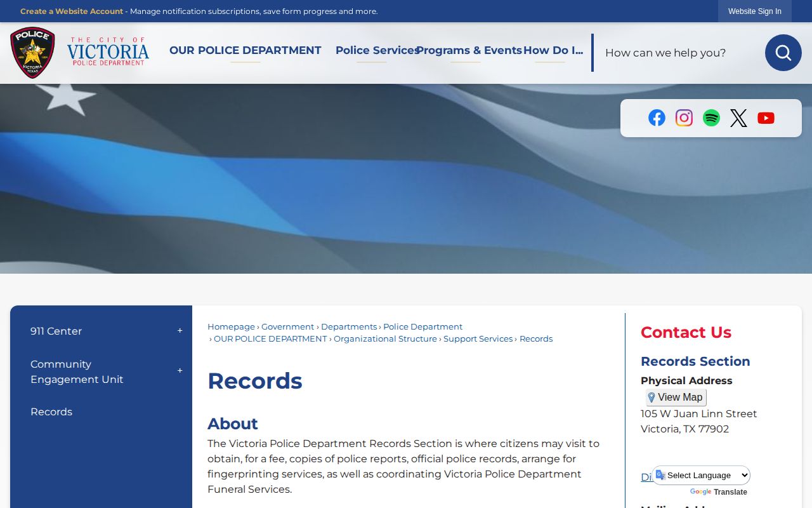The width and height of the screenshot is (812, 508).
Task: Go to OUR POLICE DEPARTMENT breadcrumb
Action: click(270, 339)
